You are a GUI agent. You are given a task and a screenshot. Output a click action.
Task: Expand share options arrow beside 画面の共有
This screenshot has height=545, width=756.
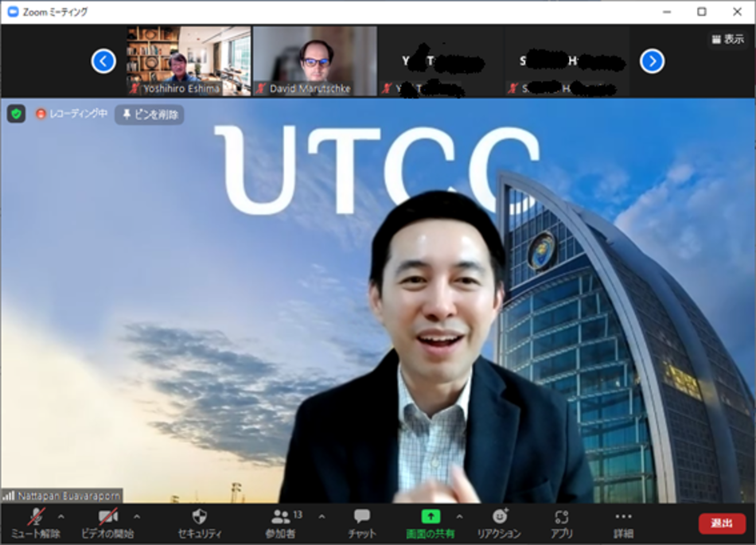coord(459,517)
